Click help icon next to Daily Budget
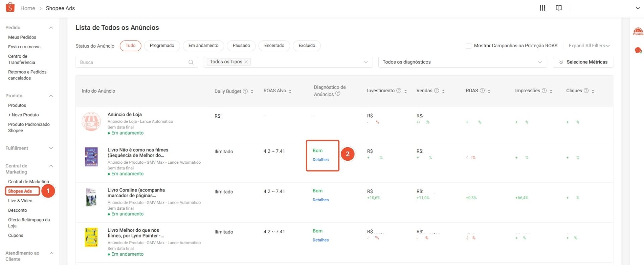The width and height of the screenshot is (644, 265). 245,91
